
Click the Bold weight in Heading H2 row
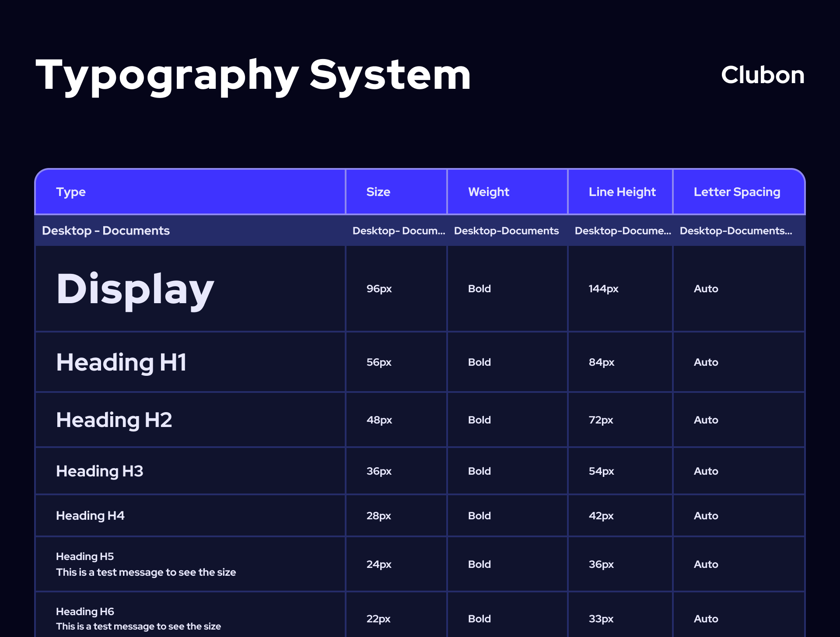point(479,420)
